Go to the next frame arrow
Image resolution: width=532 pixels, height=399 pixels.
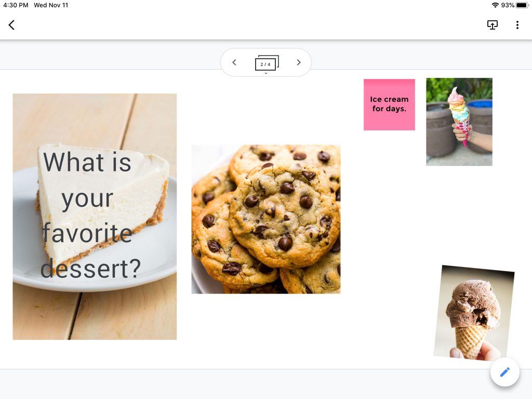299,62
